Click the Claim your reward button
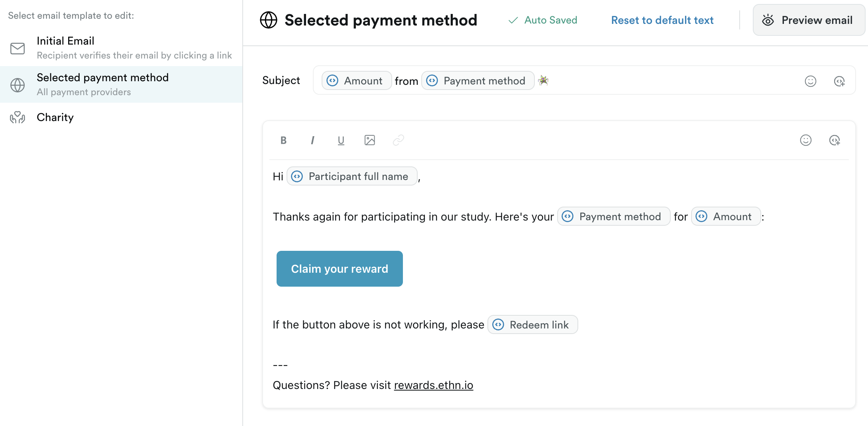The image size is (868, 426). coord(340,269)
